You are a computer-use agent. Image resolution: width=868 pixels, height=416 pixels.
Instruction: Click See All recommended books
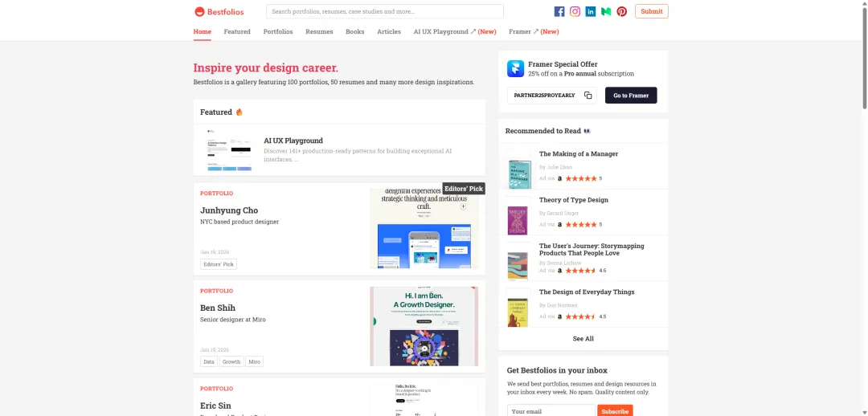pos(583,339)
